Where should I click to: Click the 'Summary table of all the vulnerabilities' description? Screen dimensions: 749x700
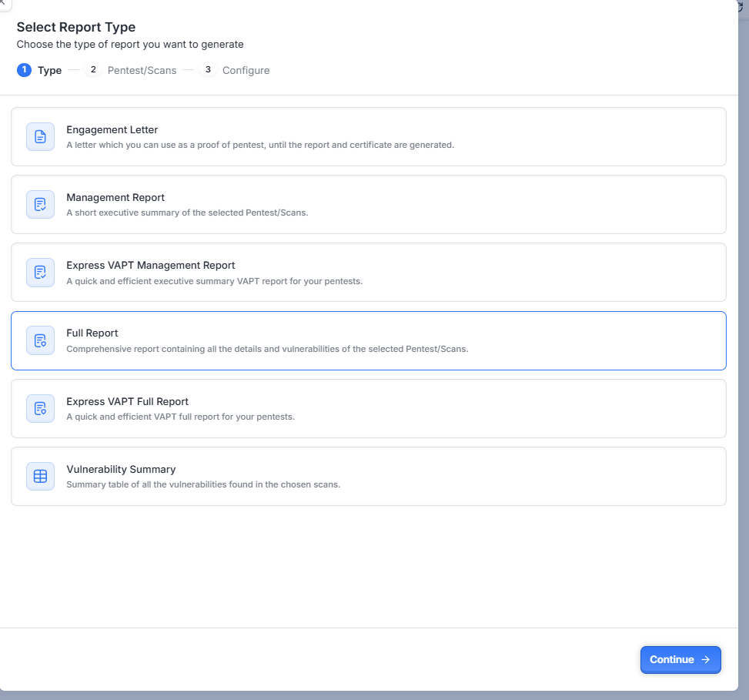(203, 484)
